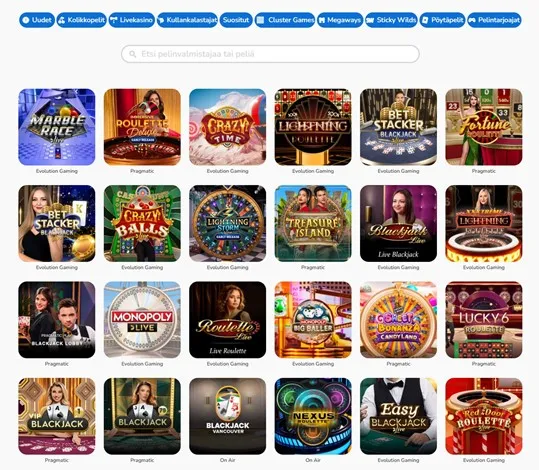
Task: Select the Fortune Roulette tile
Action: pyautogui.click(x=484, y=127)
